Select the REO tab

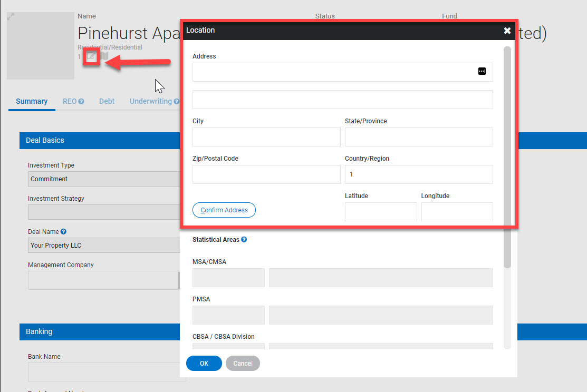click(70, 101)
